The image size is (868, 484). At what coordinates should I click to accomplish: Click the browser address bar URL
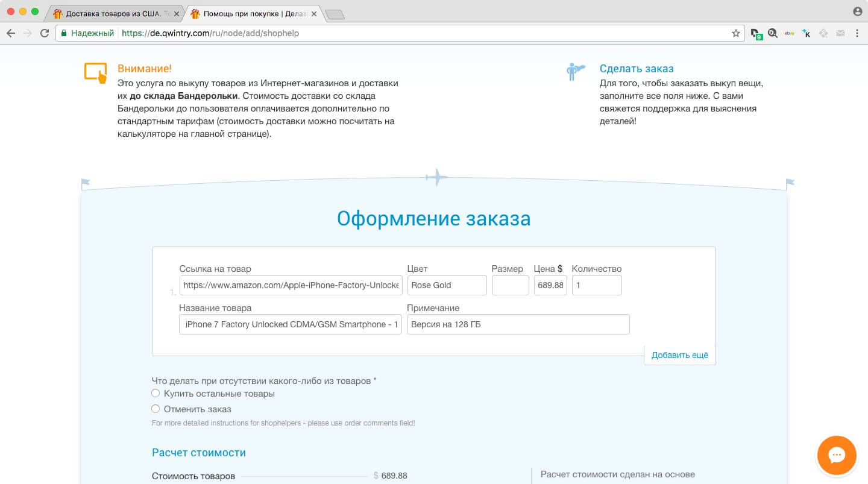(210, 34)
